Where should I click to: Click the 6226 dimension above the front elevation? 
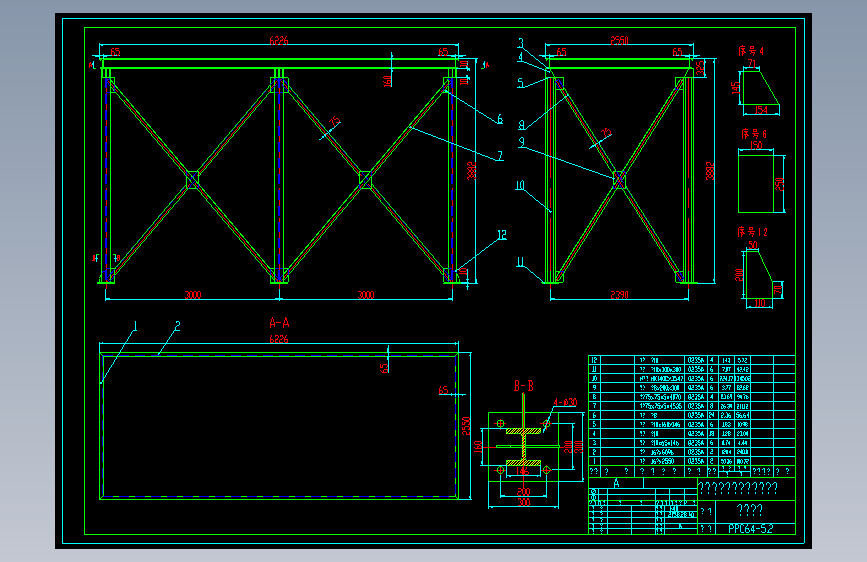point(279,40)
